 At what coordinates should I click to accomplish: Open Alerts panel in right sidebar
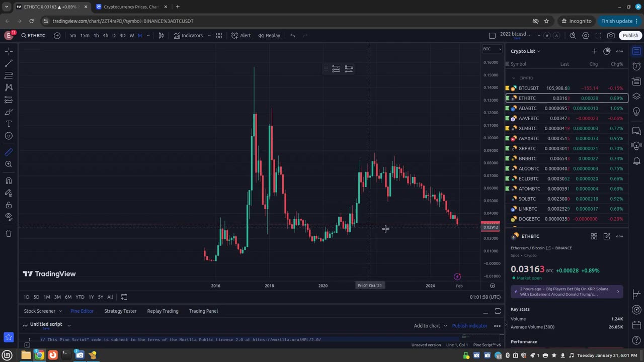pos(636,66)
